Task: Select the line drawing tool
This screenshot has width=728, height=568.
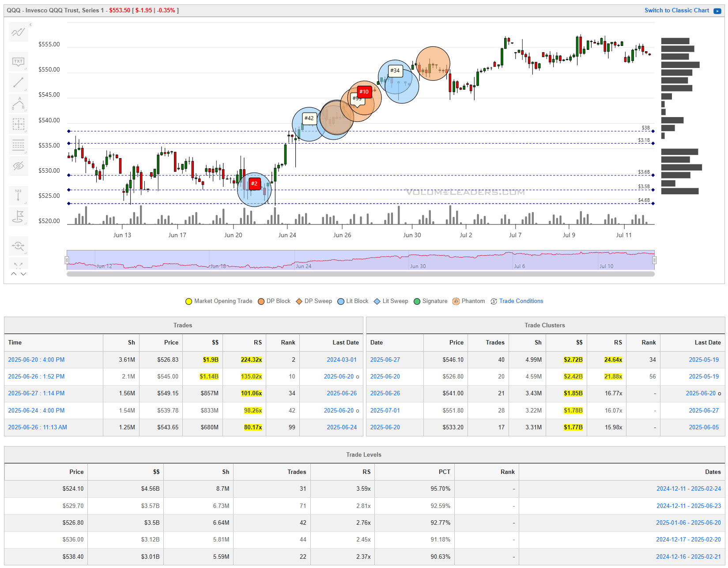Action: pos(19,83)
